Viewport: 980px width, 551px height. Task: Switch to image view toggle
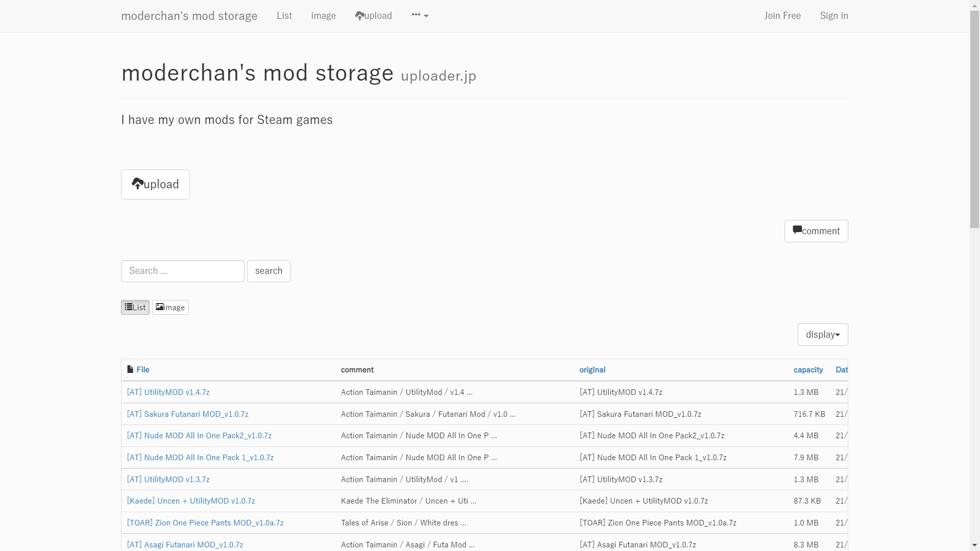170,307
